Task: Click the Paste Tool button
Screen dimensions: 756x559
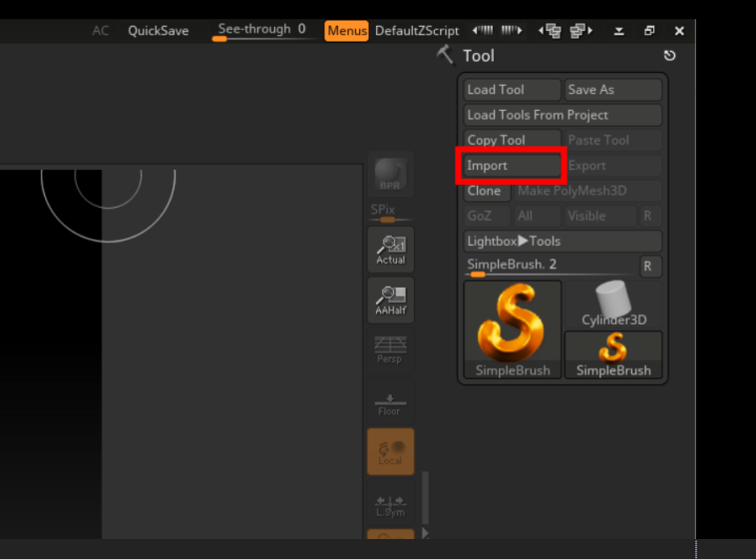Action: (x=612, y=140)
